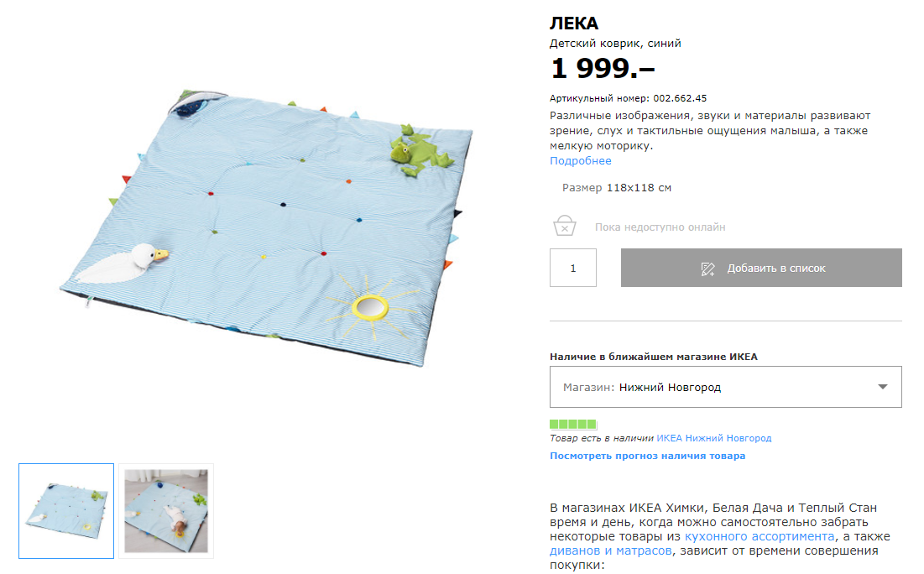Click the yellow sun mirror on mat image

pyautogui.click(x=370, y=307)
